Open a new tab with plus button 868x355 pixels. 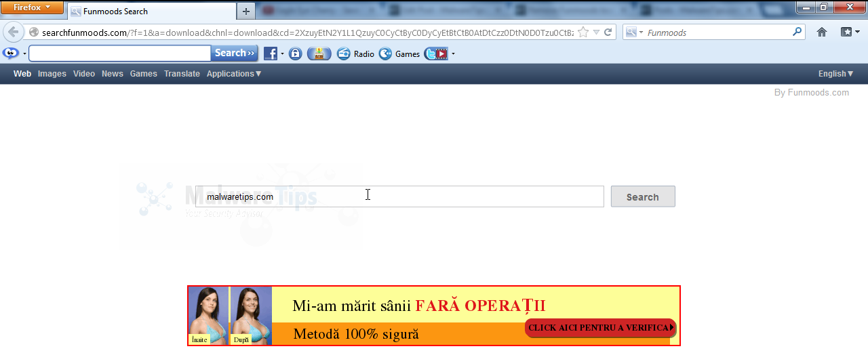click(245, 12)
